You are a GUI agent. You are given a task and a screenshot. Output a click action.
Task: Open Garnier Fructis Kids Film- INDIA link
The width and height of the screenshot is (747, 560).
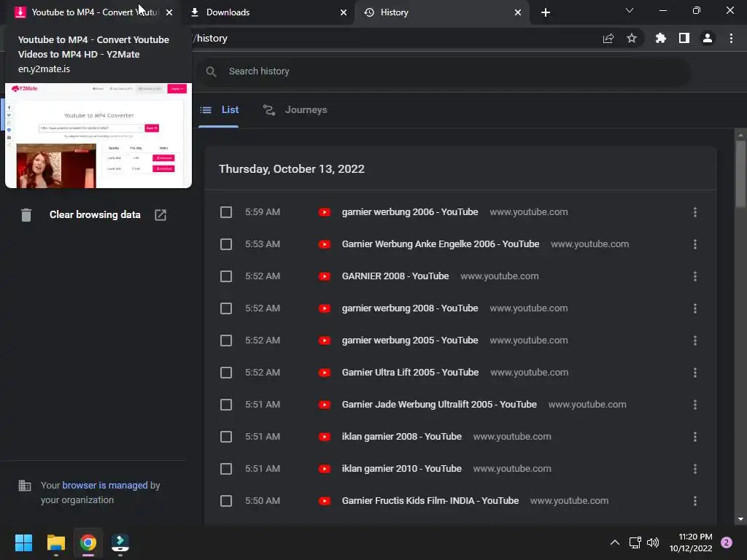(x=430, y=501)
